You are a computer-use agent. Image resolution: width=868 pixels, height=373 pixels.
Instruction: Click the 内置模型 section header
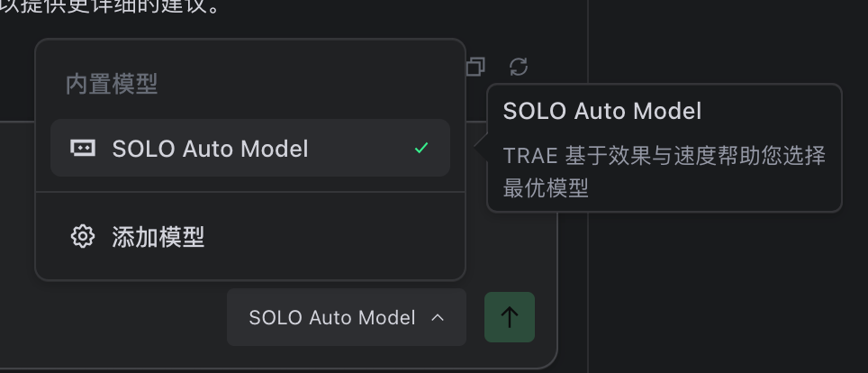[x=112, y=85]
